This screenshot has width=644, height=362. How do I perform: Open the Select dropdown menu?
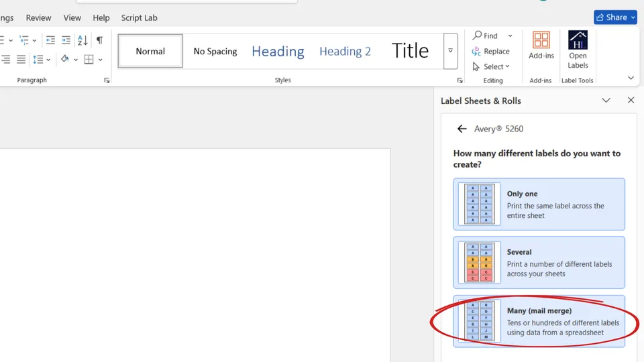tap(491, 66)
